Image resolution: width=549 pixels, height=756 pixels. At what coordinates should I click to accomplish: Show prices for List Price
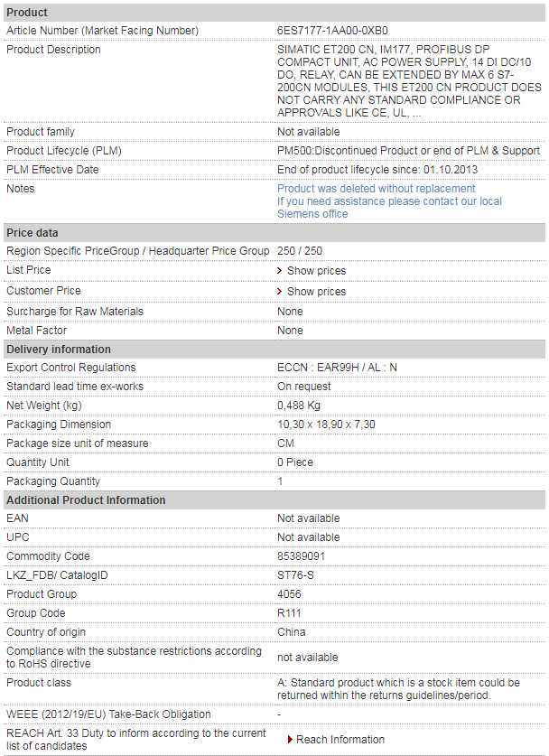(316, 271)
